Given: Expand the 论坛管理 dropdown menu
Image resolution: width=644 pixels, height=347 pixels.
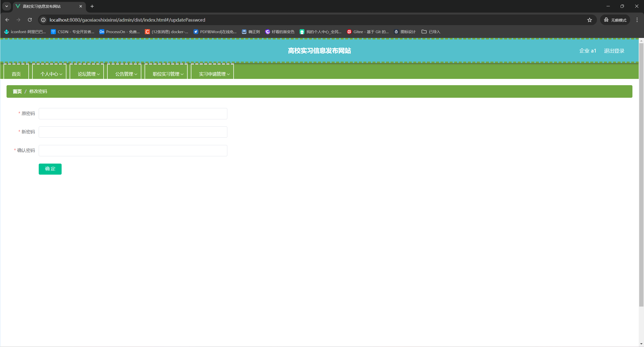Looking at the screenshot, I should pos(89,74).
